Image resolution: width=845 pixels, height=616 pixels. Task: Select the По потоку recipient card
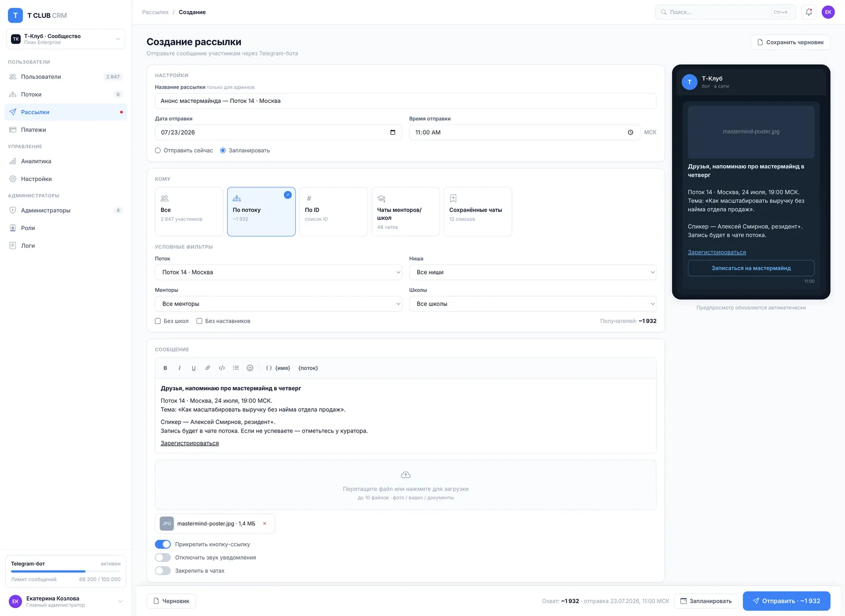coord(261,212)
